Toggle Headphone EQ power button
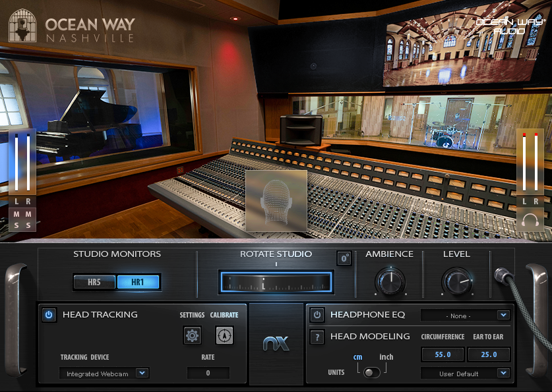552x392 pixels. [x=317, y=315]
